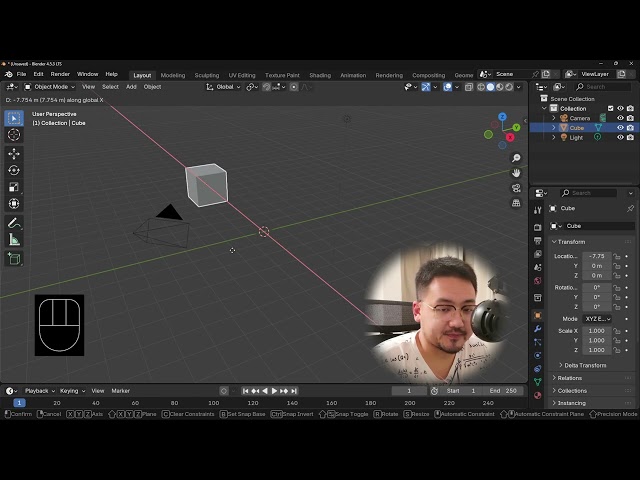Open the Modifiers properties tab
The width and height of the screenshot is (640, 480).
(538, 329)
